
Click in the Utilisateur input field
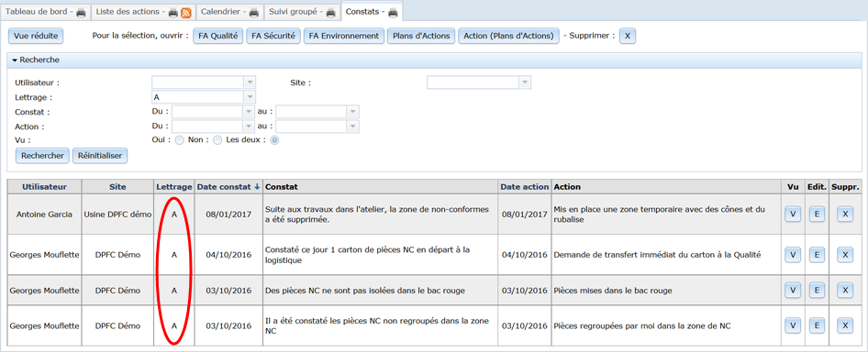click(x=197, y=82)
